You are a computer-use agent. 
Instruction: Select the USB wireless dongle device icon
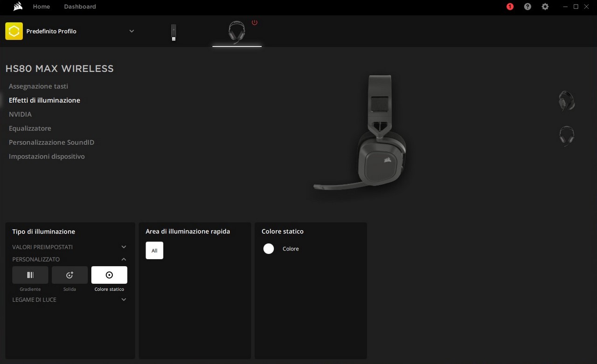[174, 32]
